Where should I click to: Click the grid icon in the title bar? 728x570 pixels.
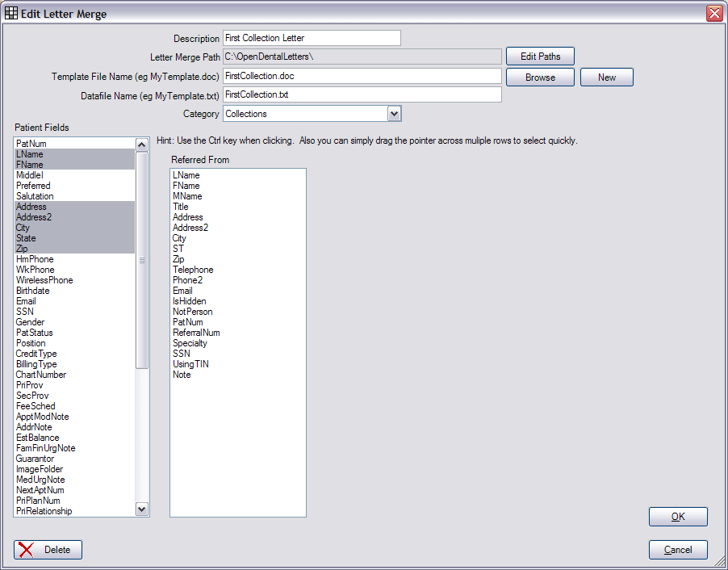(x=12, y=14)
